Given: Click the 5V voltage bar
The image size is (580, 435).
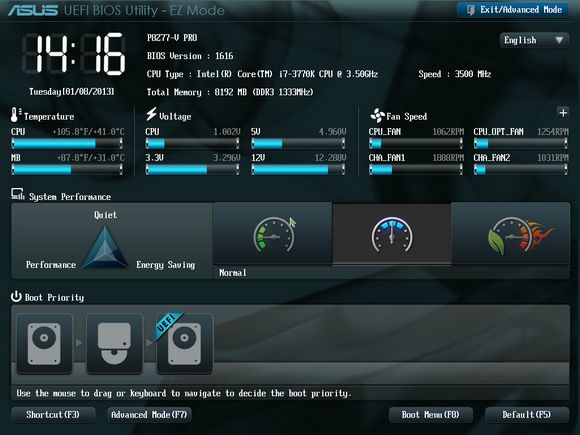Looking at the screenshot, I should tap(299, 143).
